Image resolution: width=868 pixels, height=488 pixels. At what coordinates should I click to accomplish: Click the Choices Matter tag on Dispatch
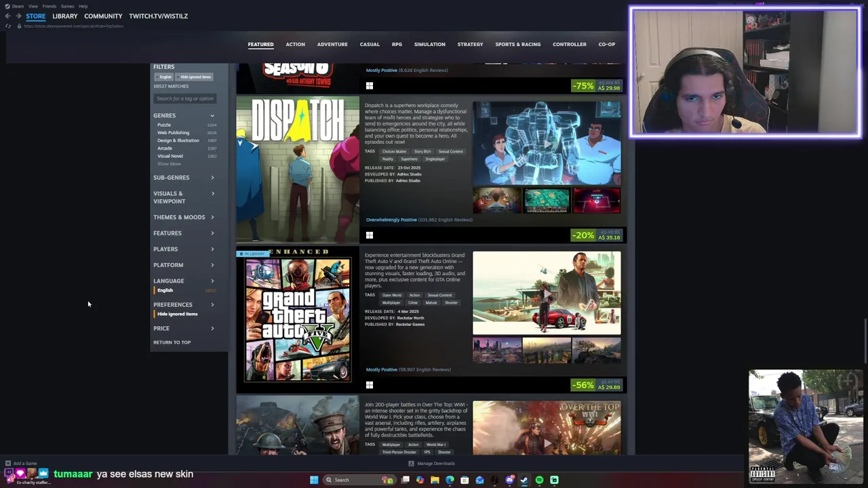[x=394, y=152]
